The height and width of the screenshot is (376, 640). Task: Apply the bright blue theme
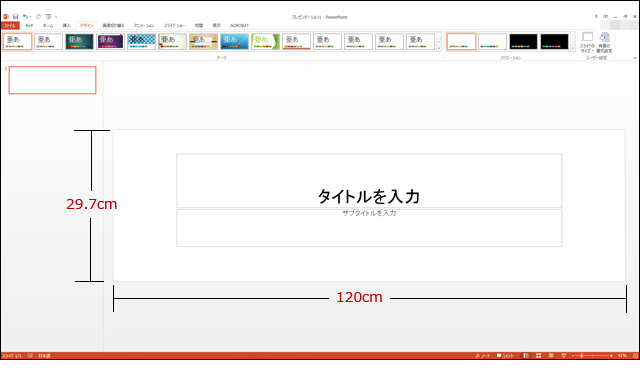(x=234, y=42)
